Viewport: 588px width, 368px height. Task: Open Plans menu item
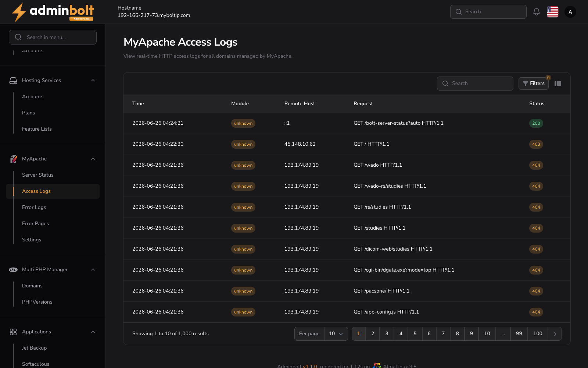point(28,113)
